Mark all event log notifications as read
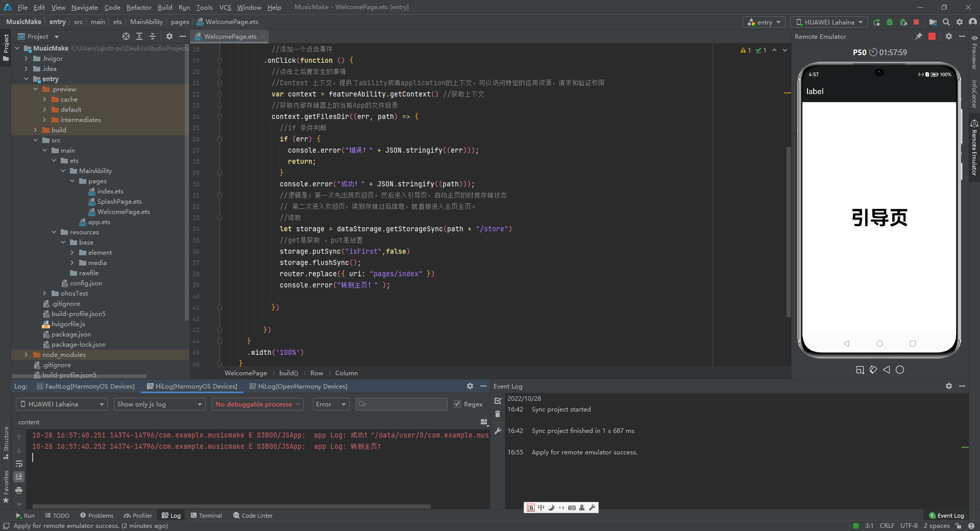Screen dimensions: 980x531 498,401
